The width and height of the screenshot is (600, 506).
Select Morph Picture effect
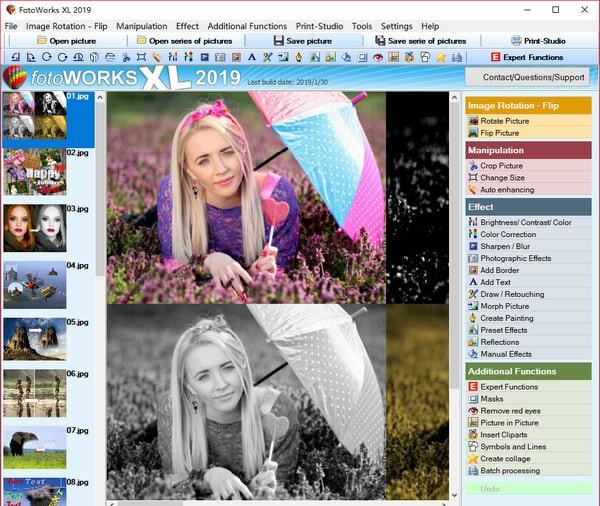click(x=505, y=306)
